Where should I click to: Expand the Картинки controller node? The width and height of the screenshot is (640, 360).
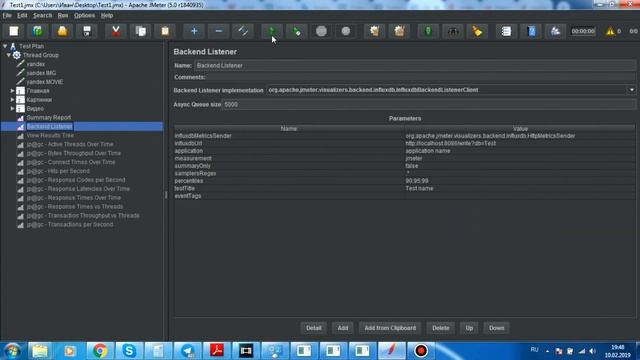click(x=12, y=100)
